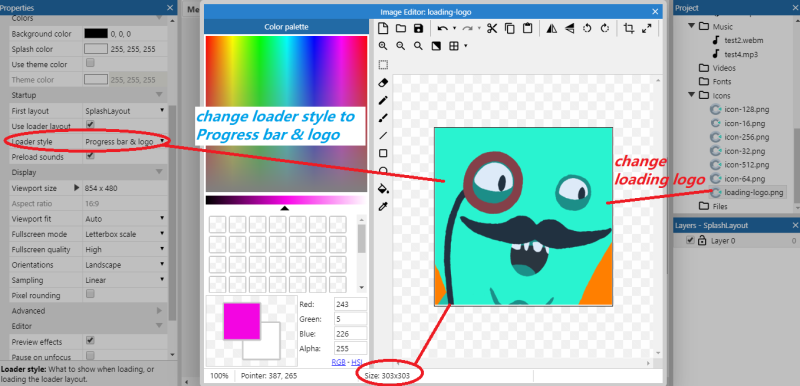800x386 pixels.
Task: Click the magenta primary color swatch
Action: click(x=242, y=321)
